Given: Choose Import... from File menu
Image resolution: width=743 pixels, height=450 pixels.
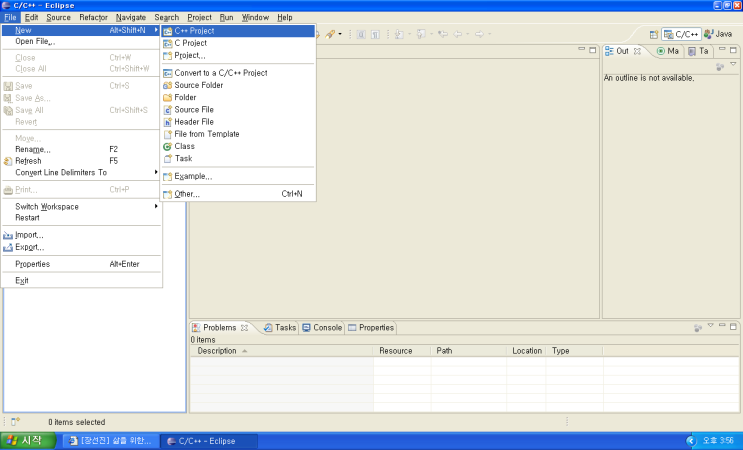Looking at the screenshot, I should click(x=82, y=235).
